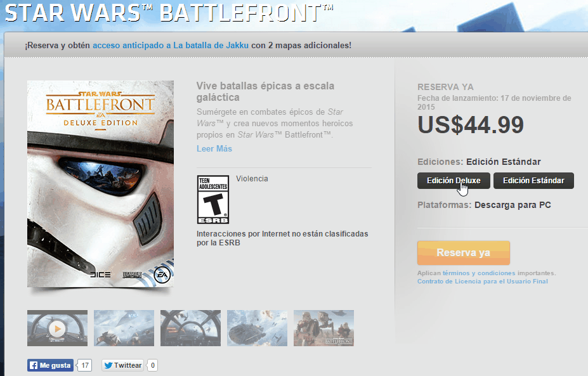Screen dimensions: 588x376
Task: View the cockpit screenshot thumbnail
Action: pyautogui.click(x=190, y=328)
